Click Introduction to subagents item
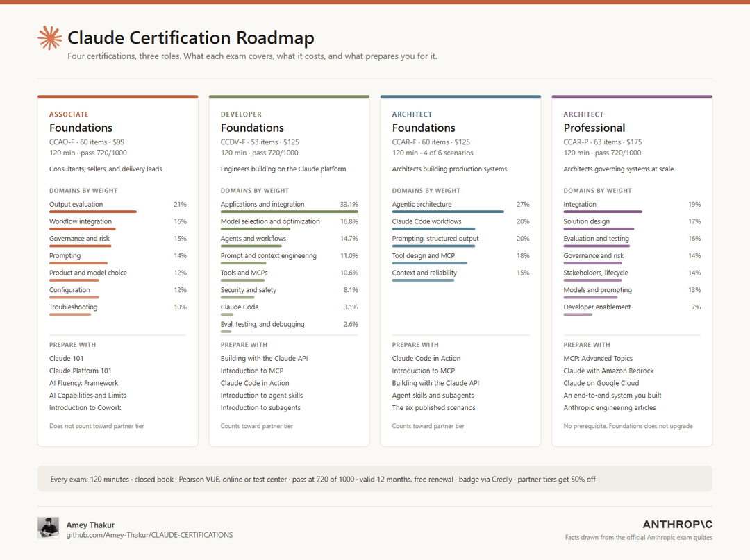 pos(260,408)
